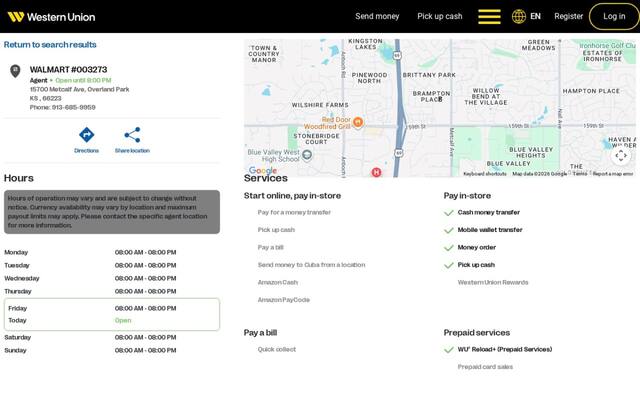640x400 pixels.
Task: Click the checkmark beside WU Reload+
Action: click(x=449, y=350)
